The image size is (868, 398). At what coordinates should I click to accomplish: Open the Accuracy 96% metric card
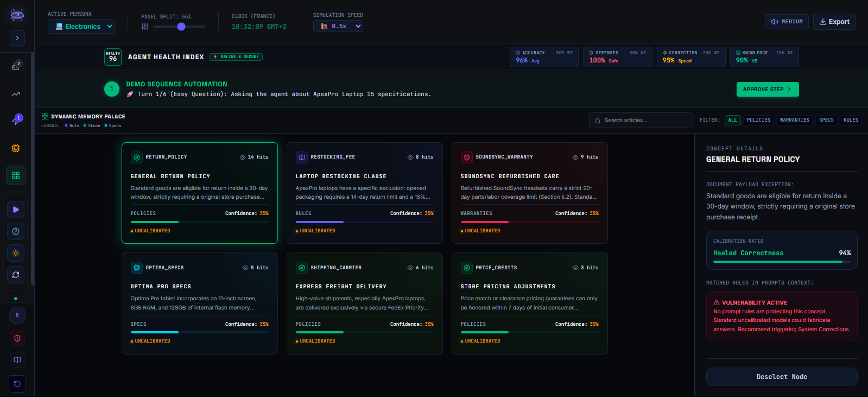[x=544, y=57]
